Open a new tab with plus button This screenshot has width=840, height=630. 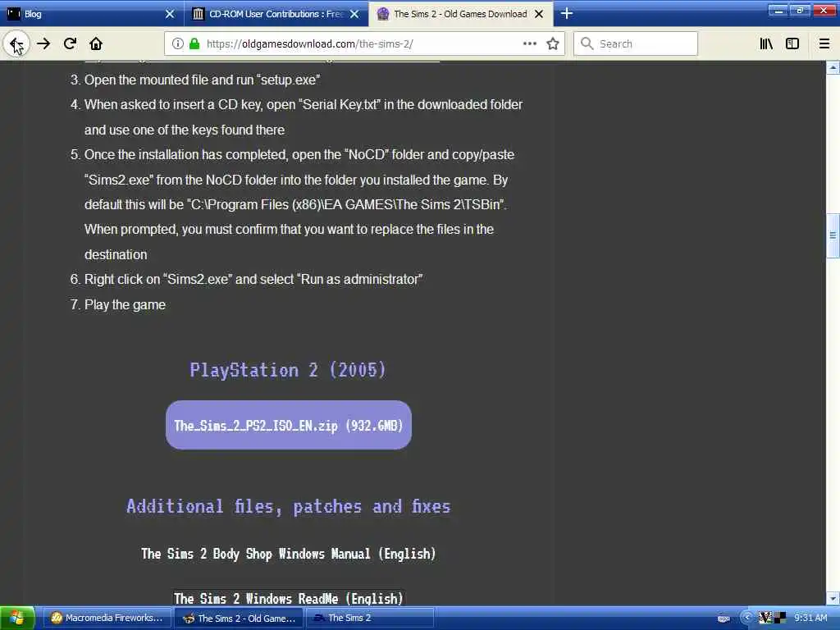[567, 13]
